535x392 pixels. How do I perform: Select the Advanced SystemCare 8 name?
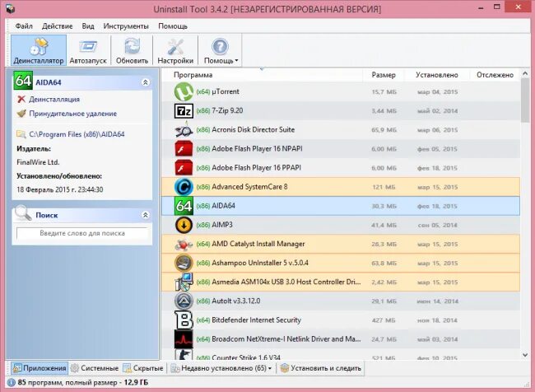[x=249, y=187]
